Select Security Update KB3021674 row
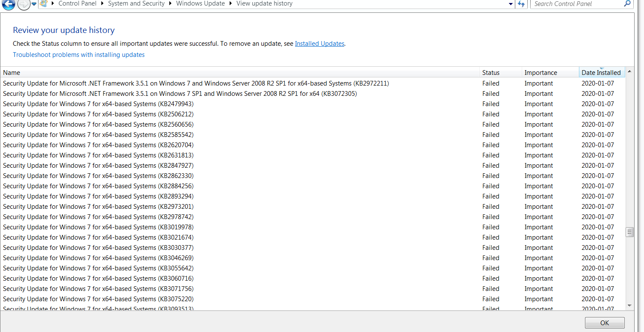This screenshot has width=644, height=332. click(x=313, y=237)
